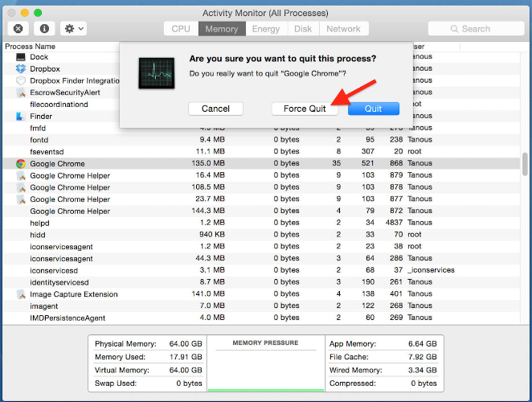Click the Cancel button
Screen dimensions: 532x402
tap(215, 109)
